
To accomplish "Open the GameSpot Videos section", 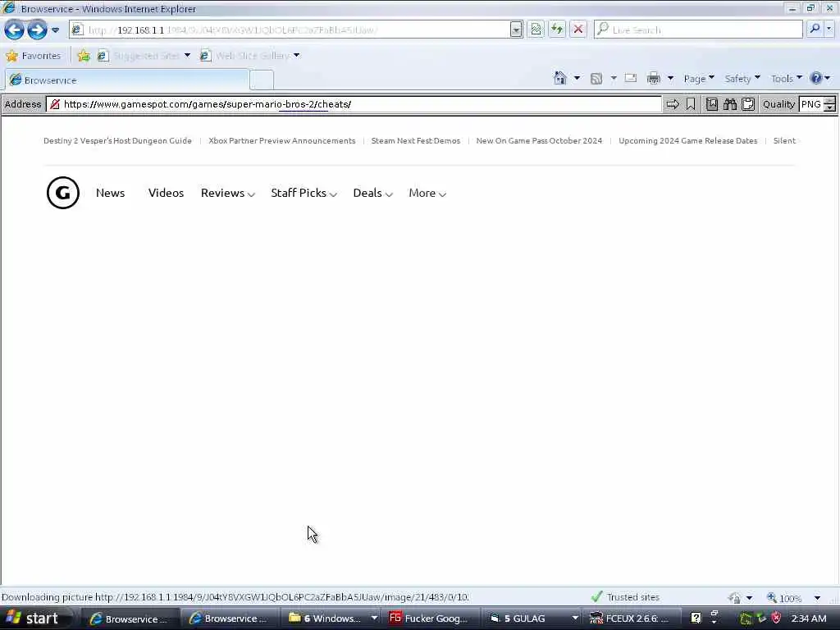I will pos(166,193).
